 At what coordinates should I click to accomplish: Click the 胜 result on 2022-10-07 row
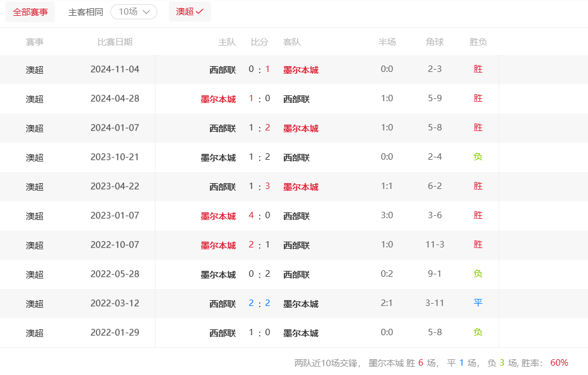pos(478,245)
